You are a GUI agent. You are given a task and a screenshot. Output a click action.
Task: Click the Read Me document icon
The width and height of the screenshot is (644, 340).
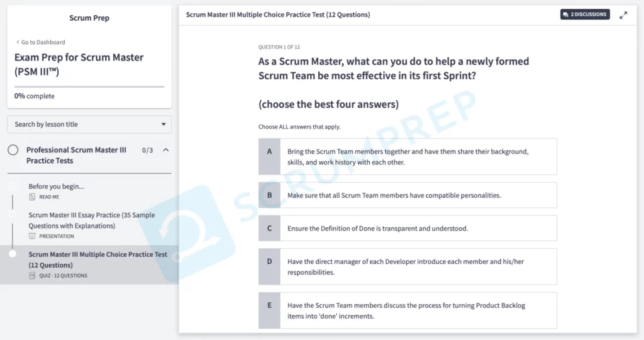(32, 197)
